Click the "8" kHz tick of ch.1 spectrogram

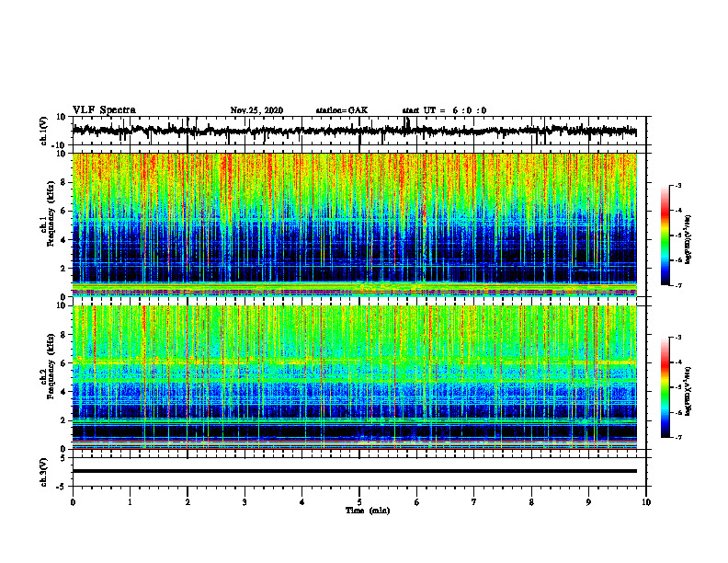(x=63, y=182)
